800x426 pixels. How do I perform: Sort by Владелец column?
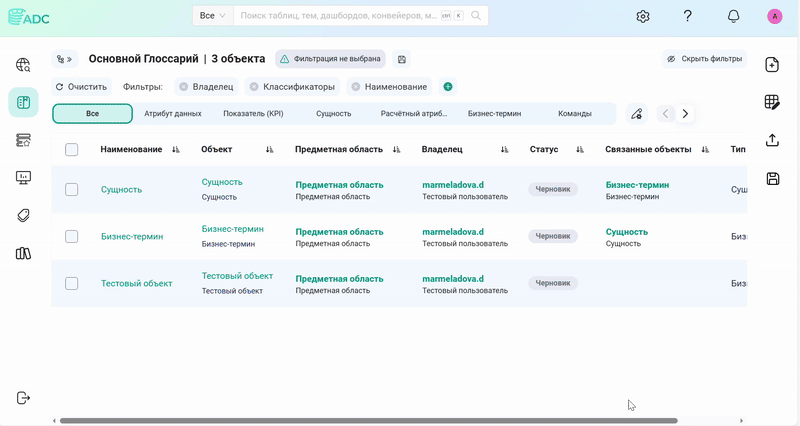pos(504,149)
